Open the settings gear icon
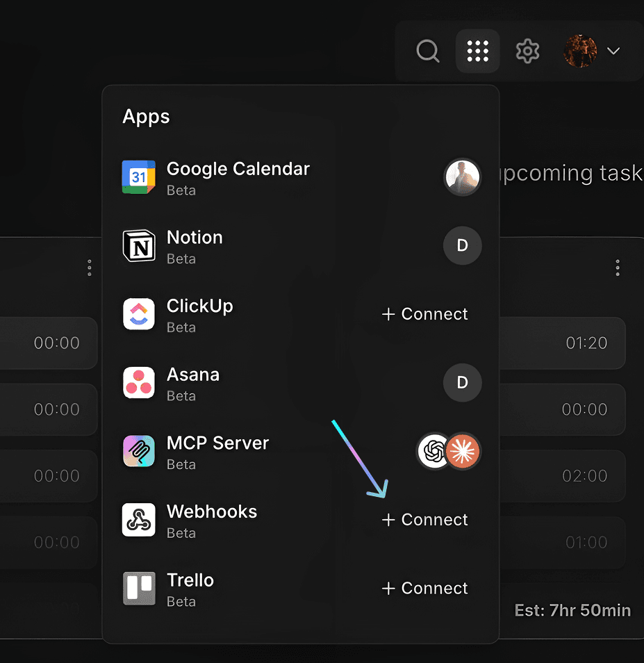 pos(527,51)
